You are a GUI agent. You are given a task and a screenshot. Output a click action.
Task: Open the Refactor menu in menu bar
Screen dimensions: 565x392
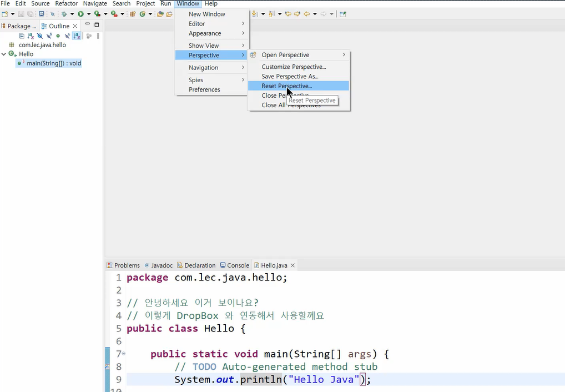[x=66, y=3]
